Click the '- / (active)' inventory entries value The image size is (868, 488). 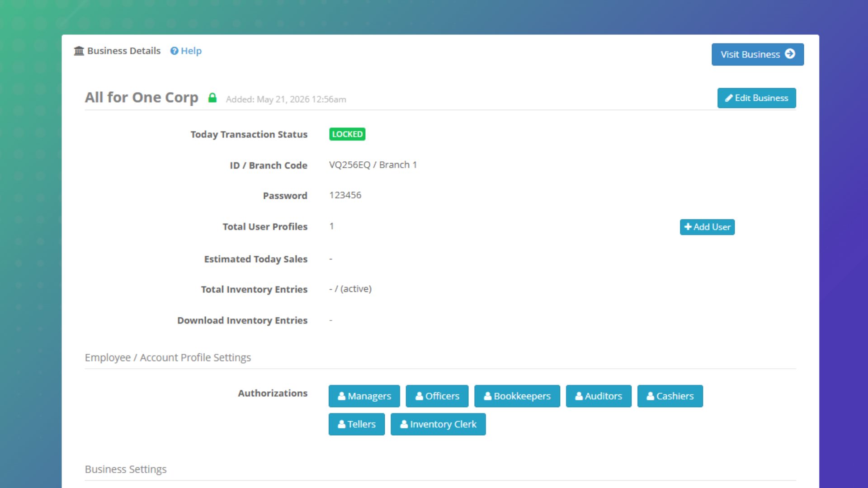[x=350, y=289]
